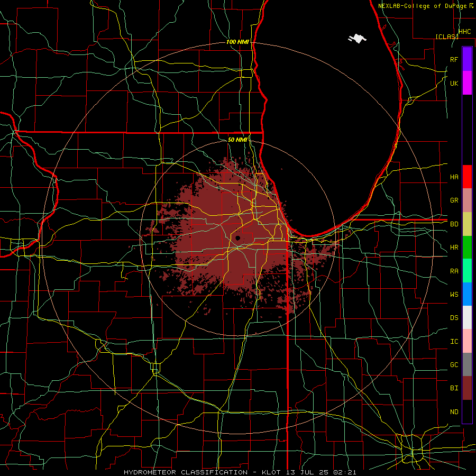476x476 pixels.
Task: Click the 50 NMI range ring label
Action: tap(237, 140)
